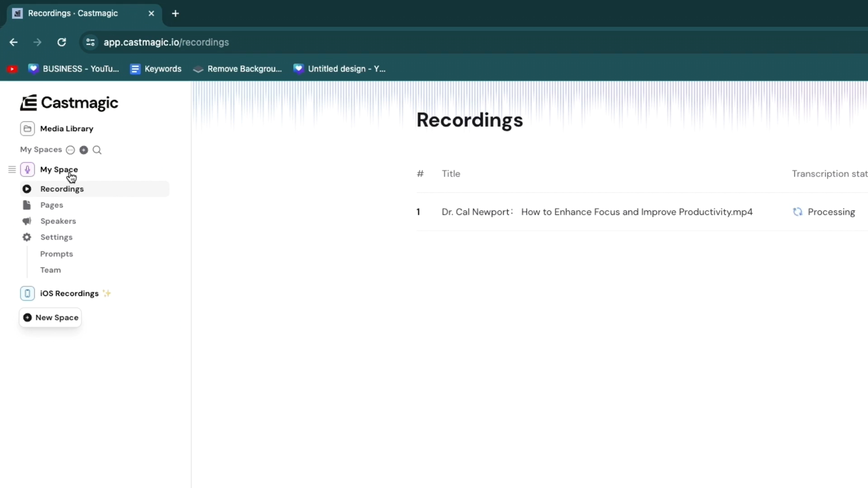Click the Processing status spinner icon
The height and width of the screenshot is (488, 868).
pyautogui.click(x=797, y=212)
